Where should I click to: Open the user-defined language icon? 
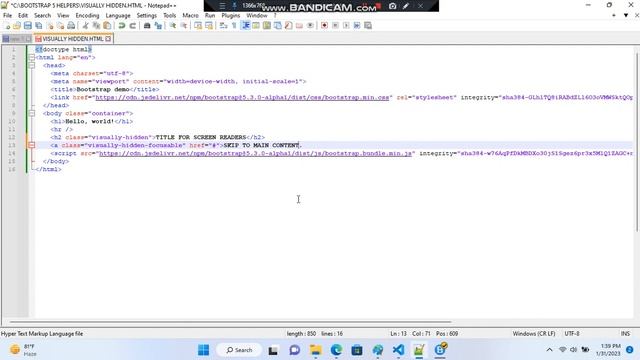tap(256, 25)
